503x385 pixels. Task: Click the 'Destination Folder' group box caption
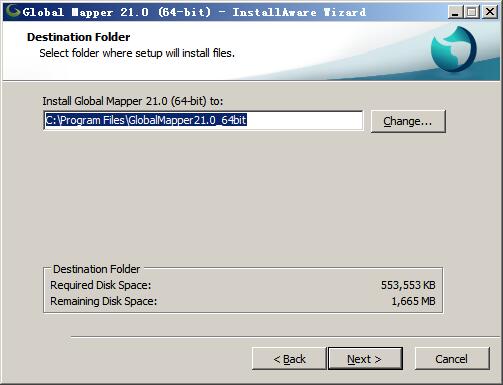[96, 269]
